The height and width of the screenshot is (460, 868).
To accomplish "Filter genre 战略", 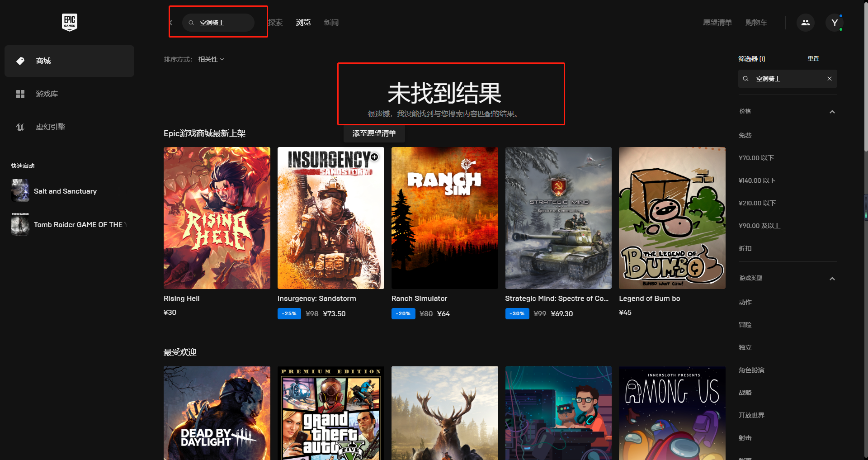I will [745, 393].
